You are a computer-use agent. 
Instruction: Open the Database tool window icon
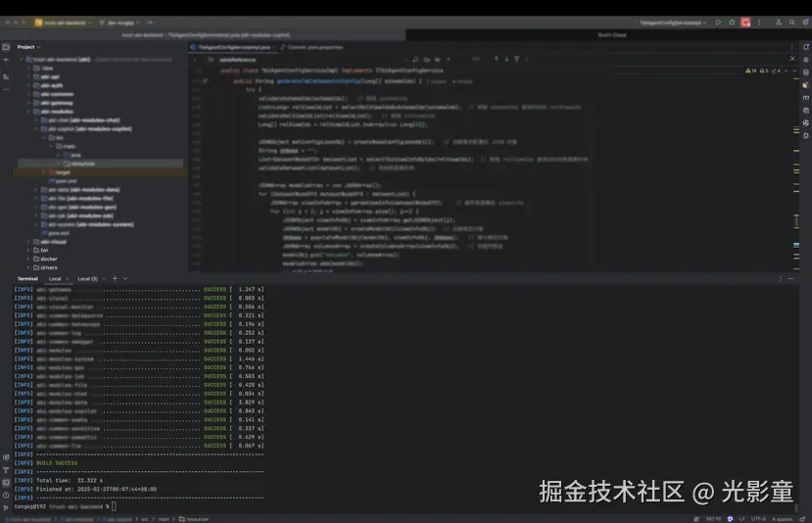pyautogui.click(x=806, y=71)
